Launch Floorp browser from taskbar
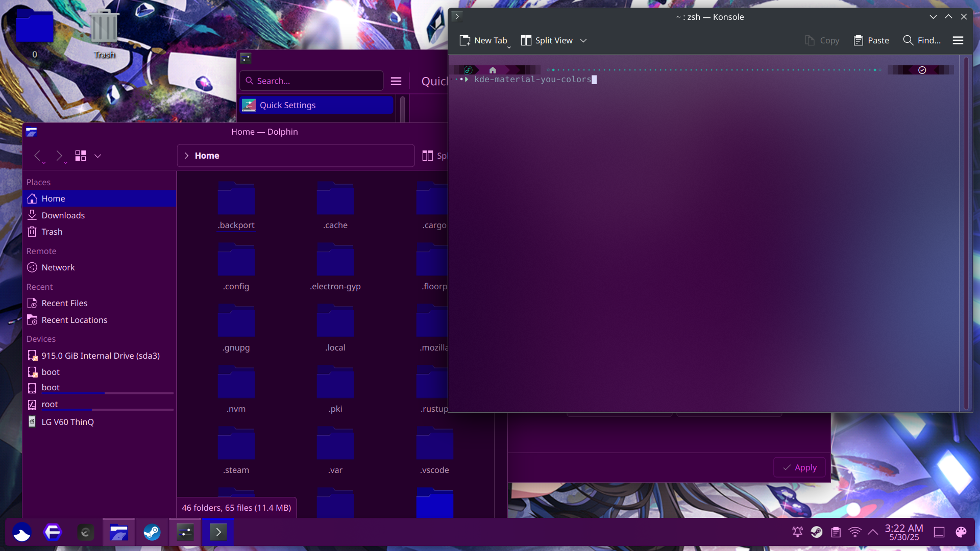This screenshot has width=980, height=551. coord(53,533)
